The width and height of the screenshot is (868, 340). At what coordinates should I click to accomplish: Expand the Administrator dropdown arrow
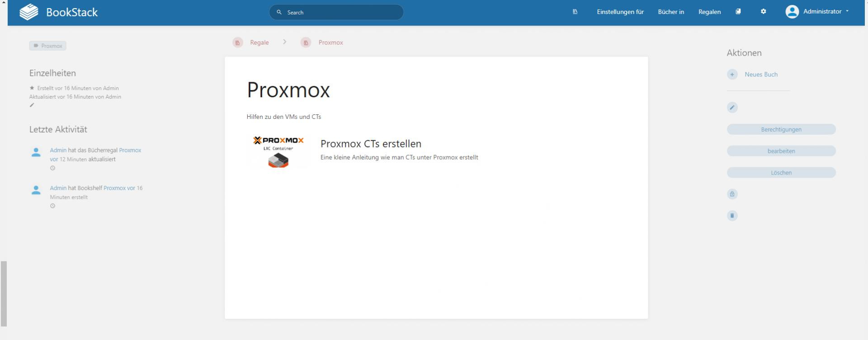coord(847,11)
